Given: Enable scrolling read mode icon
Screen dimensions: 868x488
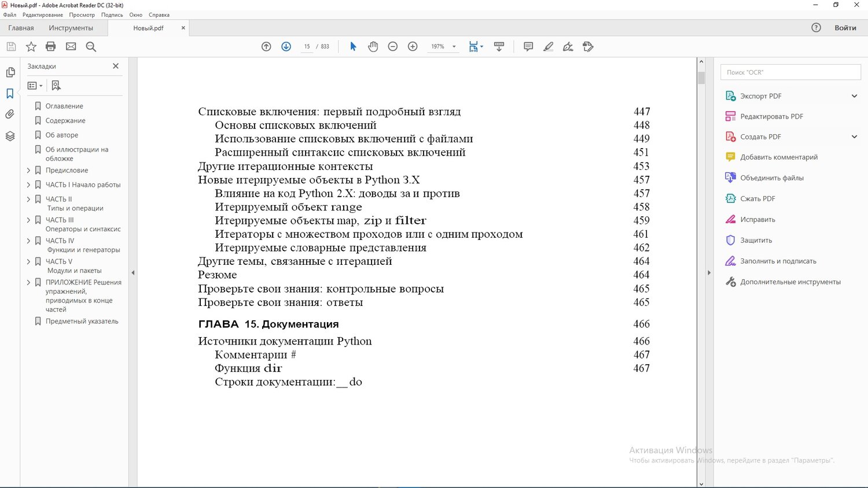Looking at the screenshot, I should click(499, 47).
